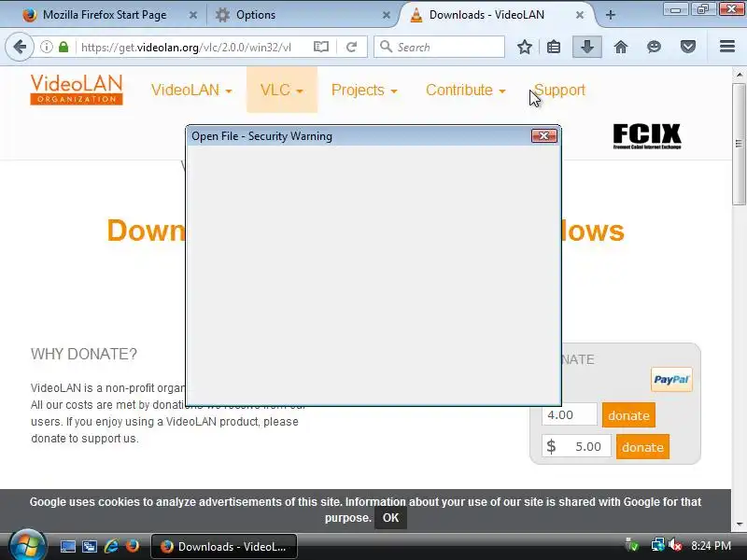Image resolution: width=747 pixels, height=560 pixels.
Task: Open site information via the info icon
Action: [x=46, y=47]
